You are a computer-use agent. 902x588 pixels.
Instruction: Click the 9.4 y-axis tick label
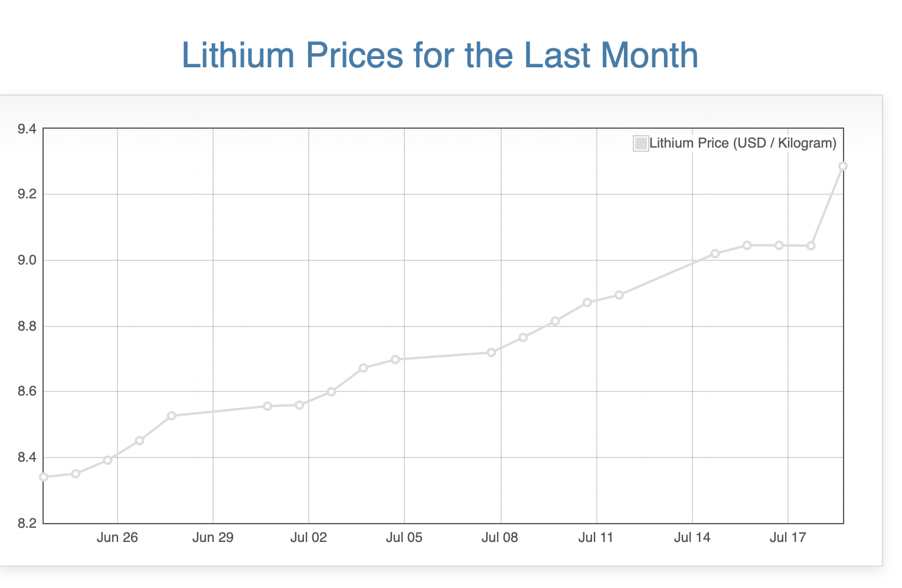pyautogui.click(x=27, y=129)
